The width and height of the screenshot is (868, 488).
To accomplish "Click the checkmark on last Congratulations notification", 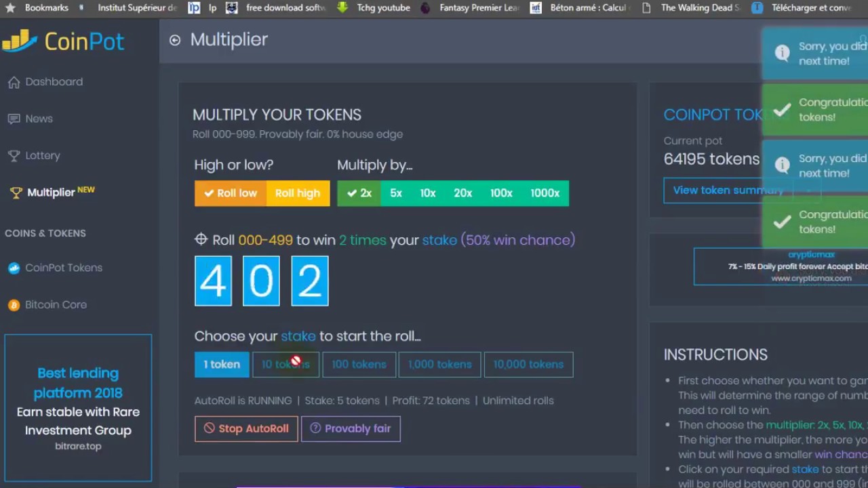I will click(783, 222).
